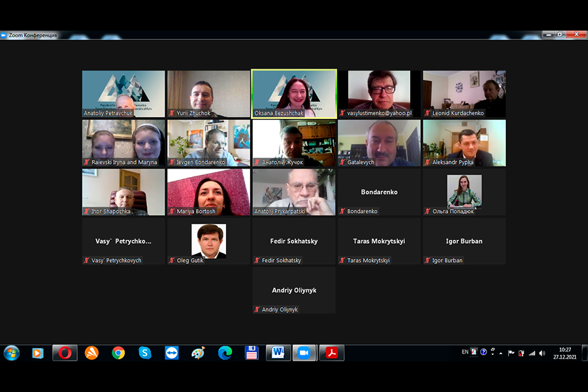Viewport: 588px width, 392px height.
Task: Click muted mic icon next to Leonid Kurdachenko
Action: click(x=427, y=113)
